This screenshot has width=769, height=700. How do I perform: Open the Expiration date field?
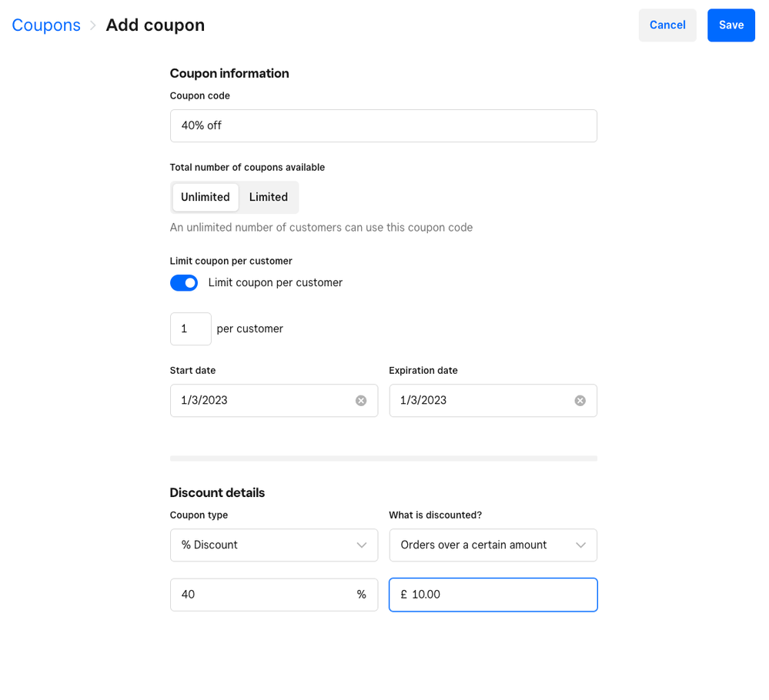(481, 401)
